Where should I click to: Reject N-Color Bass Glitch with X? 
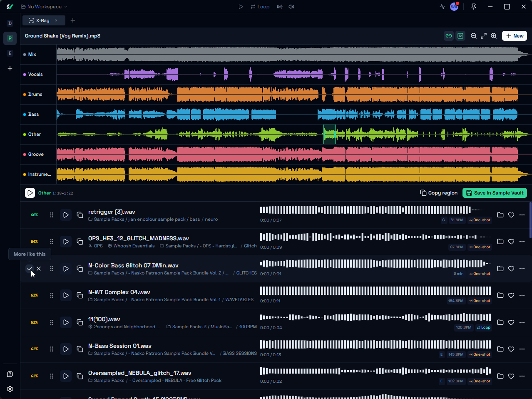coord(39,269)
